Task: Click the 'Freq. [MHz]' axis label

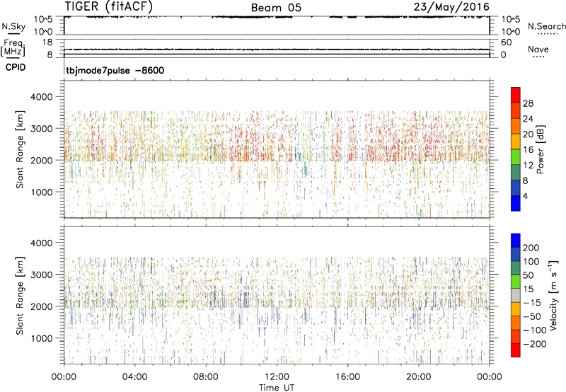Action: 13,48
